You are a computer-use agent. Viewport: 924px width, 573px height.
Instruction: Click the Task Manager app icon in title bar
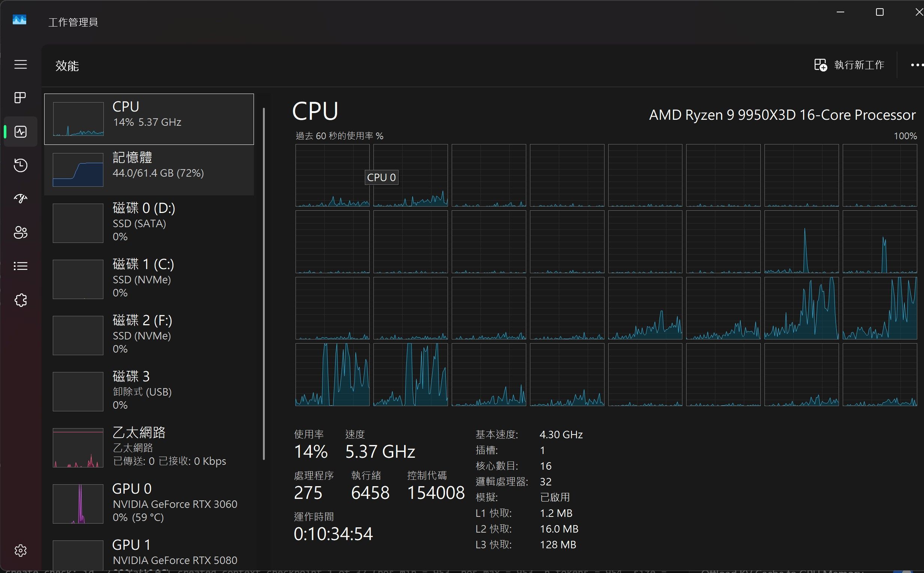point(19,19)
